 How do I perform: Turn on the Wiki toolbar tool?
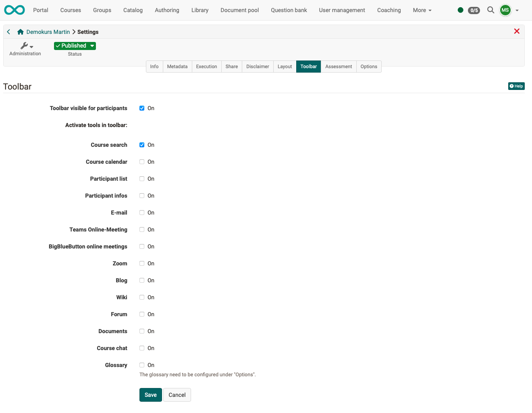click(x=141, y=297)
